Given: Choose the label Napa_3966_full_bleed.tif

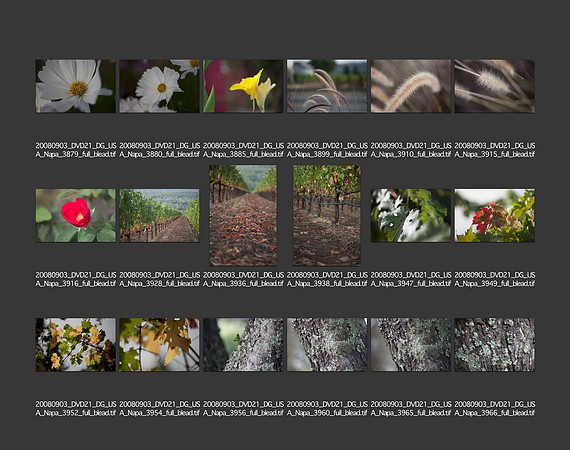Looking at the screenshot, I should 495,409.
